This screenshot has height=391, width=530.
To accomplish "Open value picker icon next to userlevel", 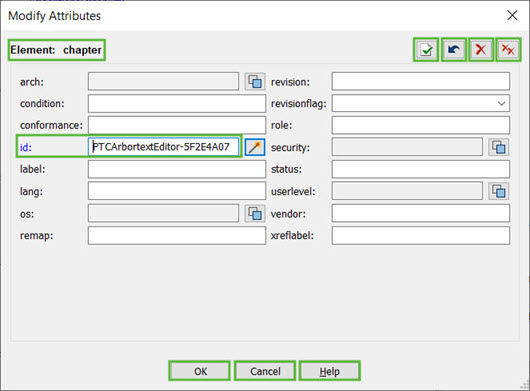I will [x=499, y=191].
